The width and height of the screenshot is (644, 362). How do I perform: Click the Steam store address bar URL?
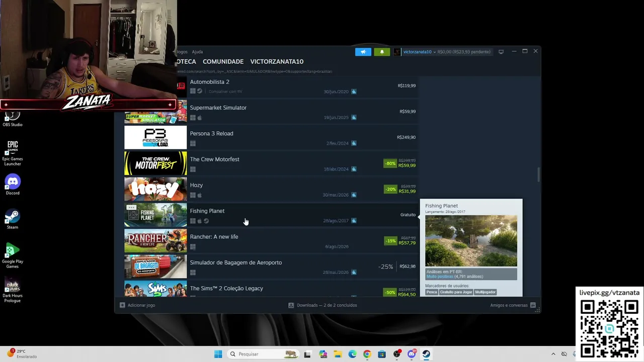[x=254, y=71]
